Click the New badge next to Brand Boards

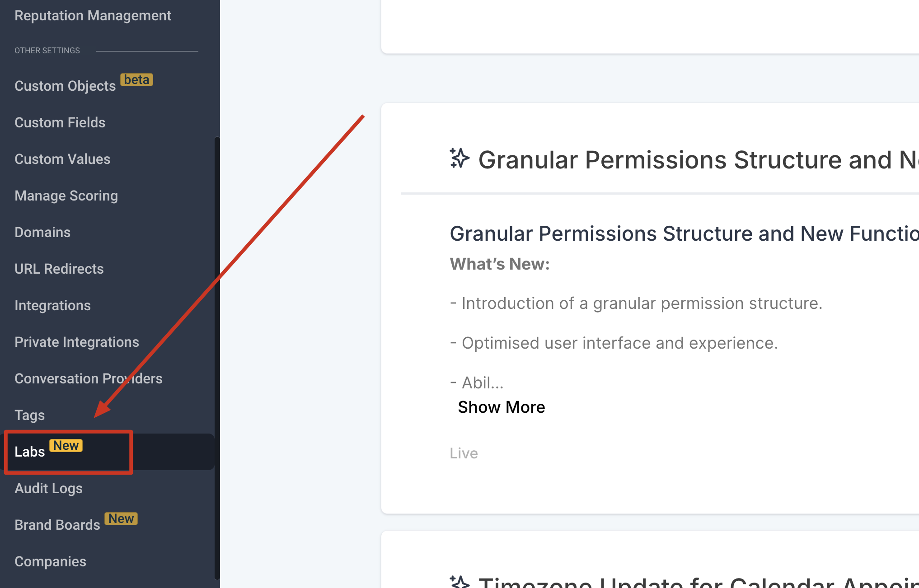pyautogui.click(x=121, y=519)
